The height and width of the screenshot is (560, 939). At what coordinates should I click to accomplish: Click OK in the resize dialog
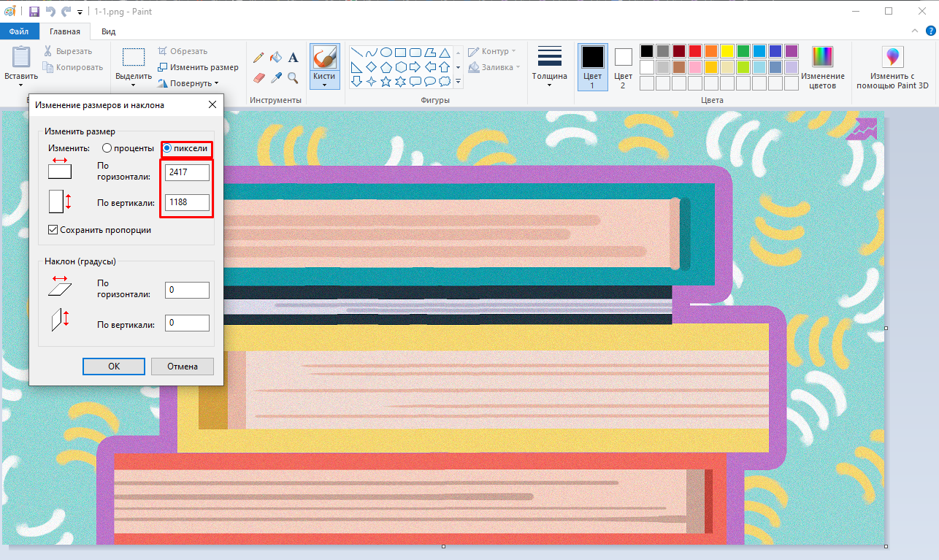point(114,367)
